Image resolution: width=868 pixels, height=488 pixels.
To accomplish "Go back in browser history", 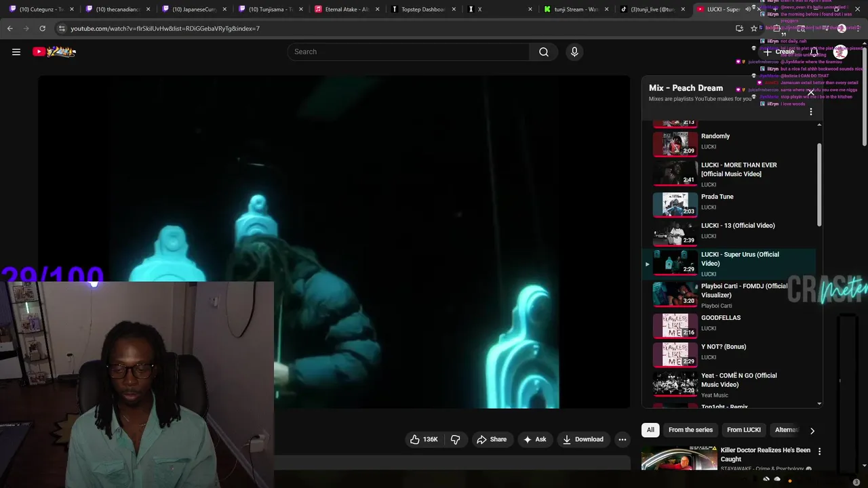I will (x=9, y=28).
